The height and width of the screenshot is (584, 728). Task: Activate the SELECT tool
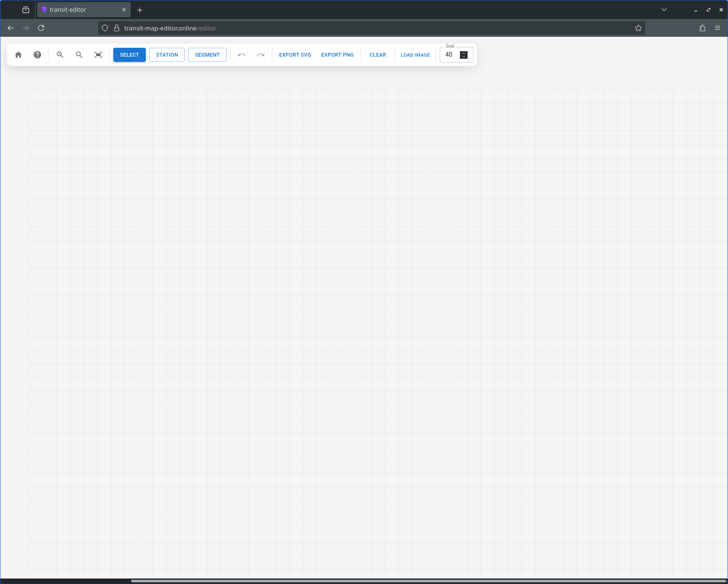pyautogui.click(x=129, y=55)
